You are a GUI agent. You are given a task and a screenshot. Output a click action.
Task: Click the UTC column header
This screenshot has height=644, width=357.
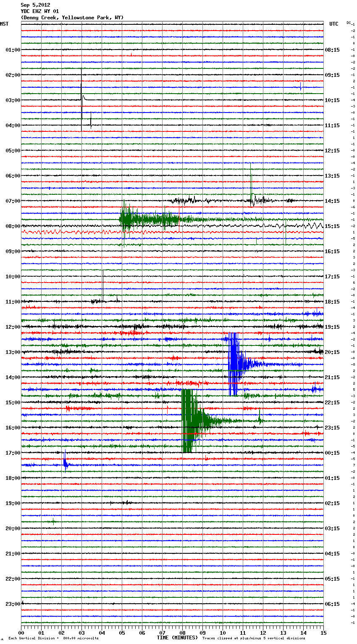pyautogui.click(x=333, y=24)
